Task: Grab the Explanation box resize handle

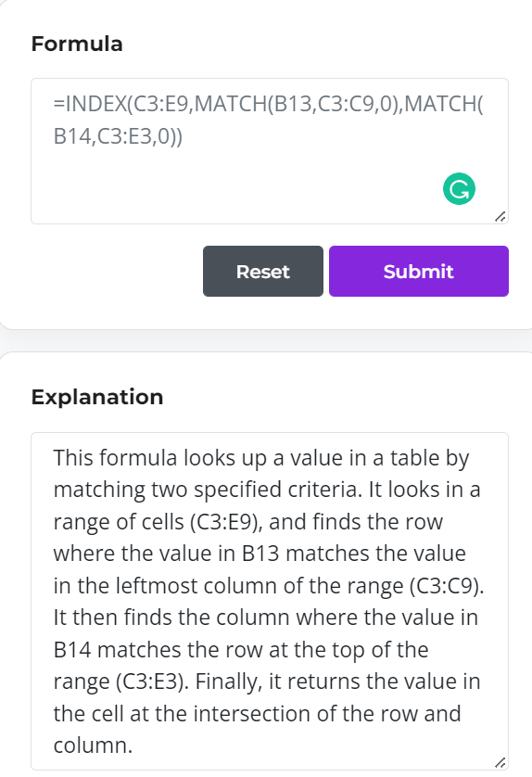Action: point(500,763)
